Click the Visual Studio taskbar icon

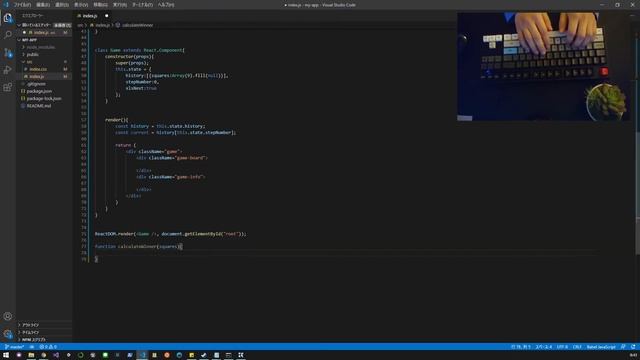(56, 355)
